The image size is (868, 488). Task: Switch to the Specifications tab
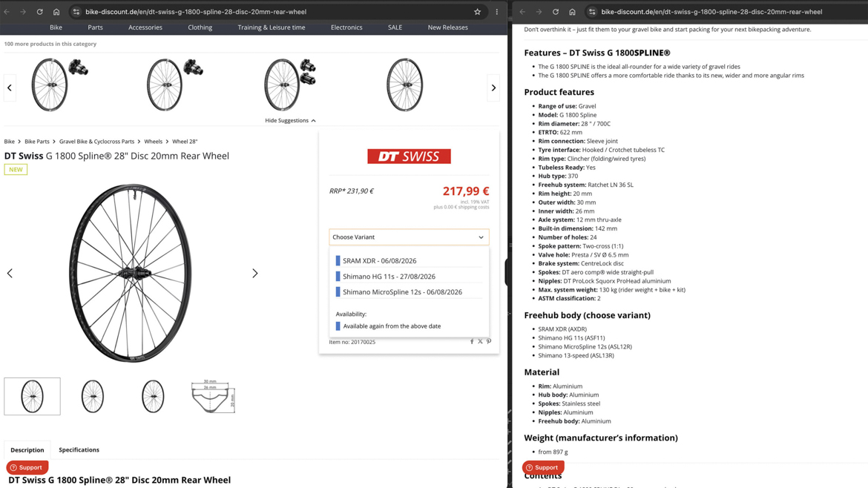79,450
